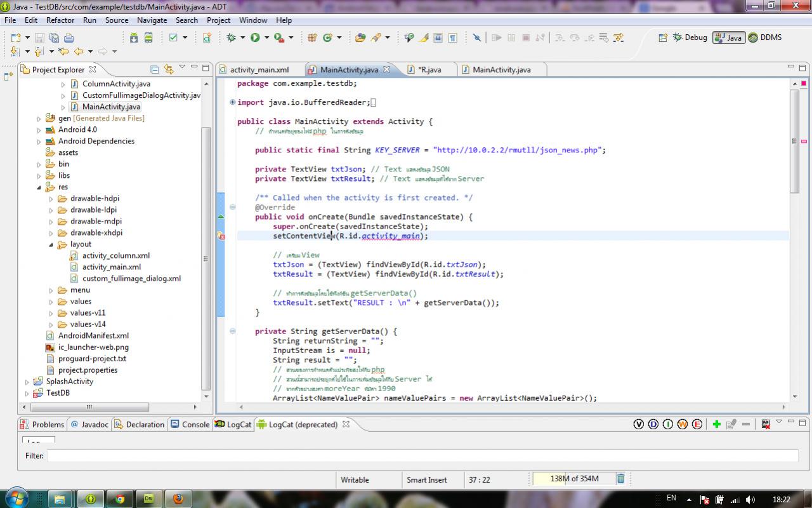Open the Back history dropdown arrow

[90, 51]
